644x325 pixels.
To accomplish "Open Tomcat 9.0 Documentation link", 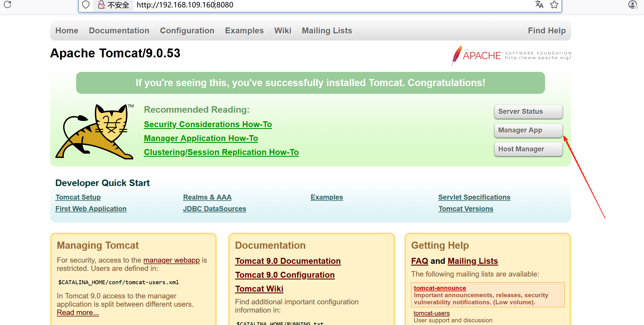I will click(x=288, y=261).
